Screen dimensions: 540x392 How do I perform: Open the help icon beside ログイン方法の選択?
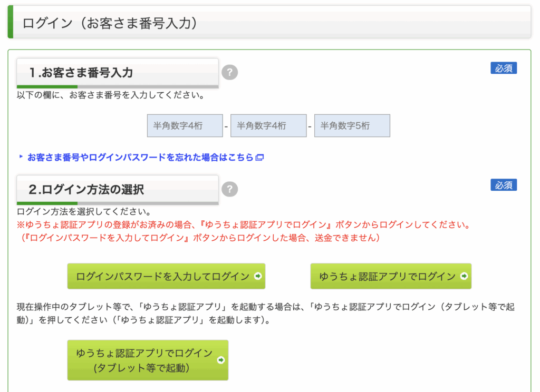coord(229,189)
